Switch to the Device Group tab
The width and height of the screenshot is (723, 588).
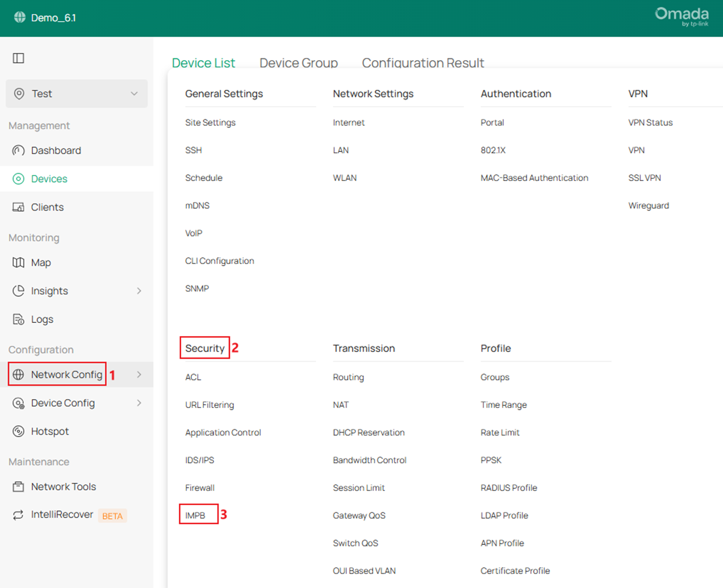(x=298, y=63)
